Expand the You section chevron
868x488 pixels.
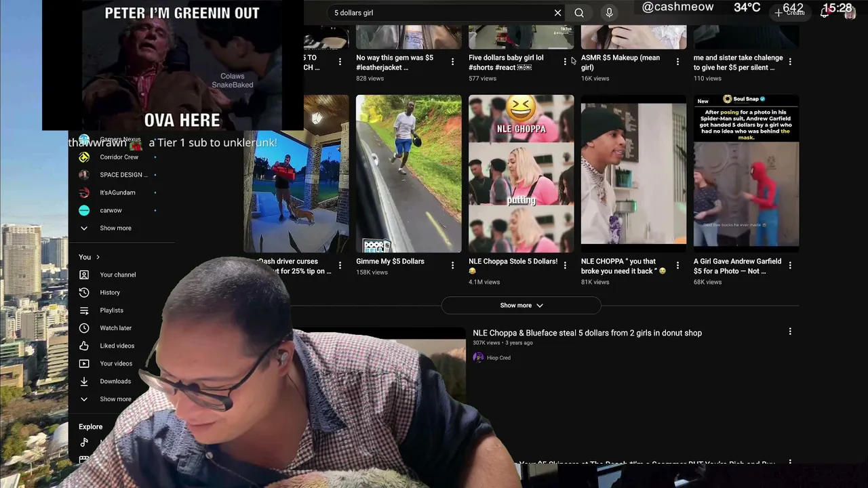[98, 257]
